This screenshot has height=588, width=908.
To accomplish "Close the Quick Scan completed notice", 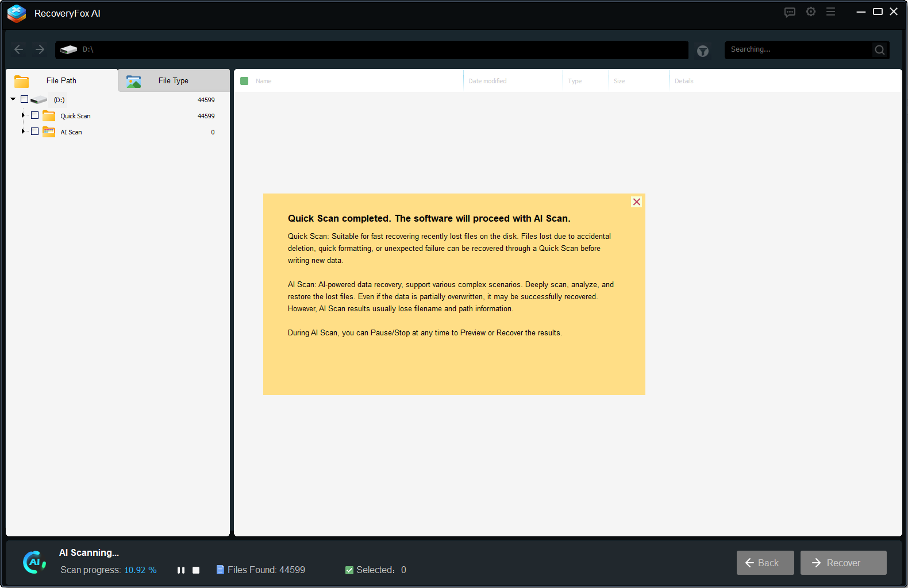I will (636, 202).
